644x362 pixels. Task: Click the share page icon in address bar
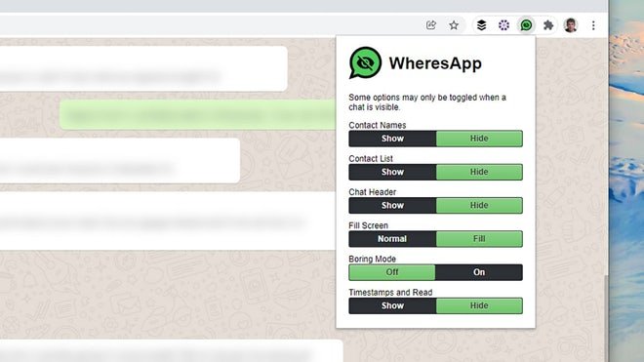(x=431, y=25)
